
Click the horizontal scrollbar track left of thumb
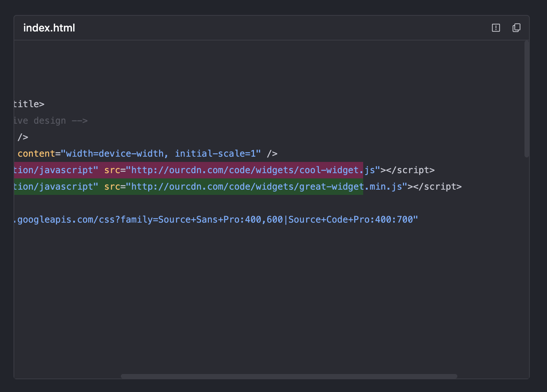tap(68, 376)
